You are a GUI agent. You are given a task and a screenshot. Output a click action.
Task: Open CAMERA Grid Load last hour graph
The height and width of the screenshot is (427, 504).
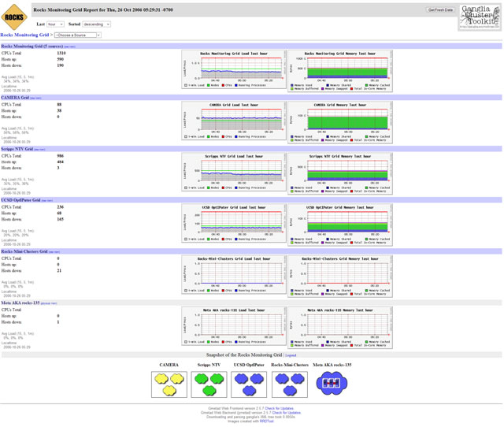coord(234,121)
